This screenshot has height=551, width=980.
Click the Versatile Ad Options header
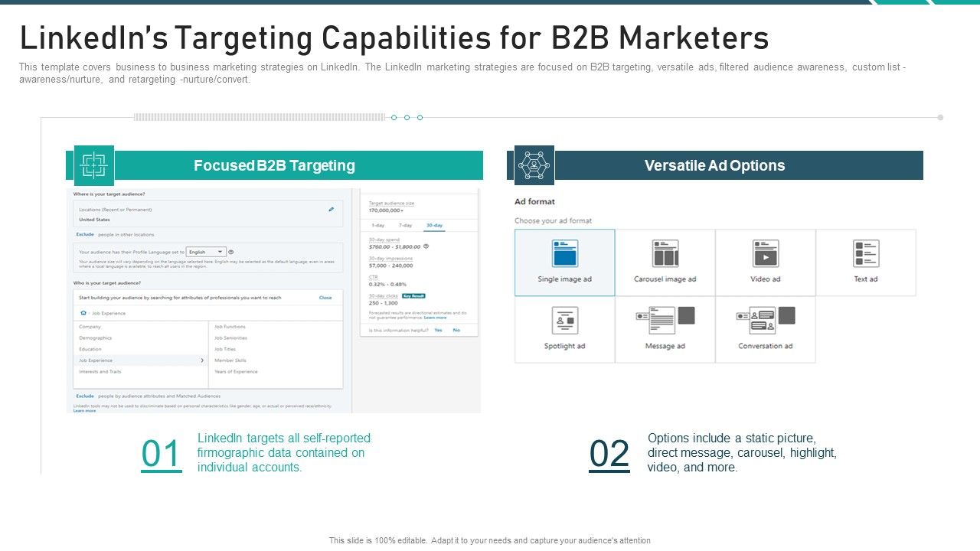click(715, 165)
